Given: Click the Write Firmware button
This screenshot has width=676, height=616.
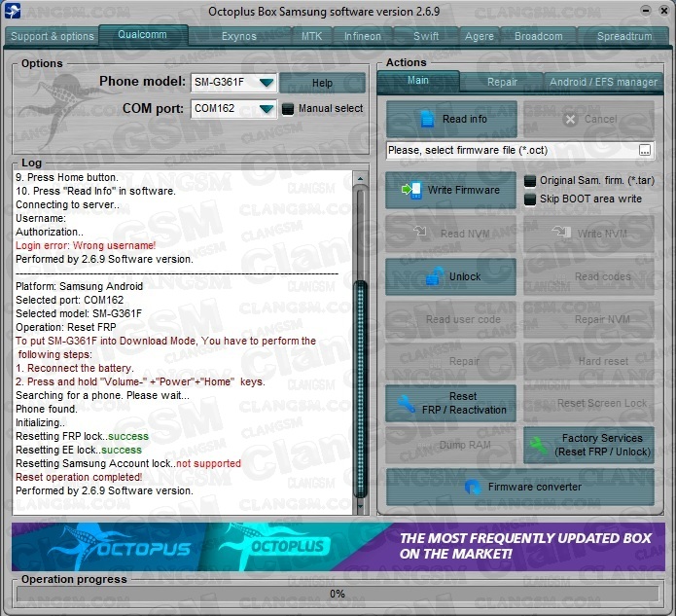Looking at the screenshot, I should [450, 190].
